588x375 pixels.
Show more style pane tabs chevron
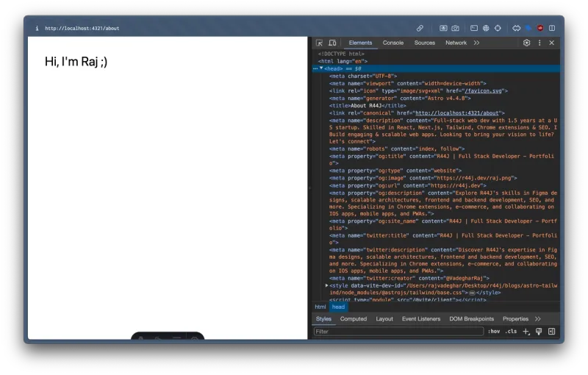point(538,319)
